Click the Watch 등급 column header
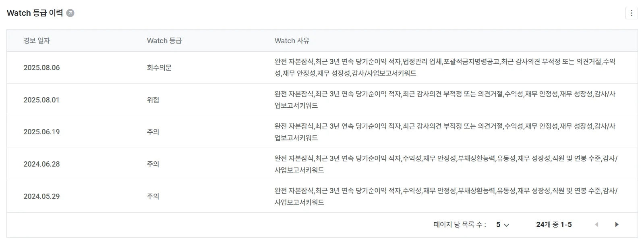 (164, 40)
